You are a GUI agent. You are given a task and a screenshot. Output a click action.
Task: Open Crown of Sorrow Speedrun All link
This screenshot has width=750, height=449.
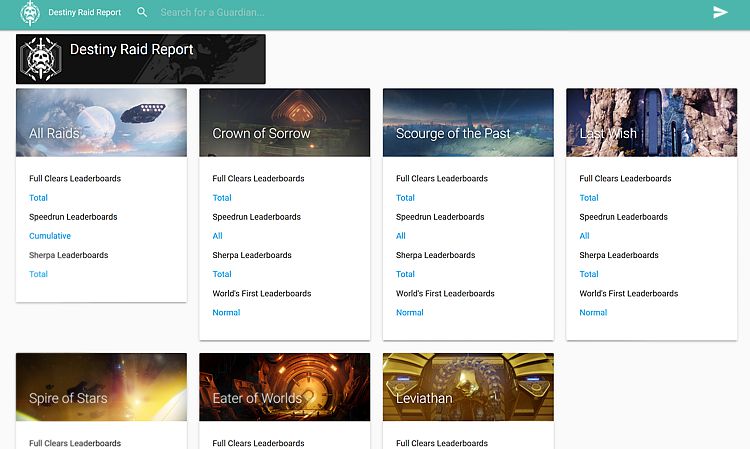pyautogui.click(x=218, y=236)
